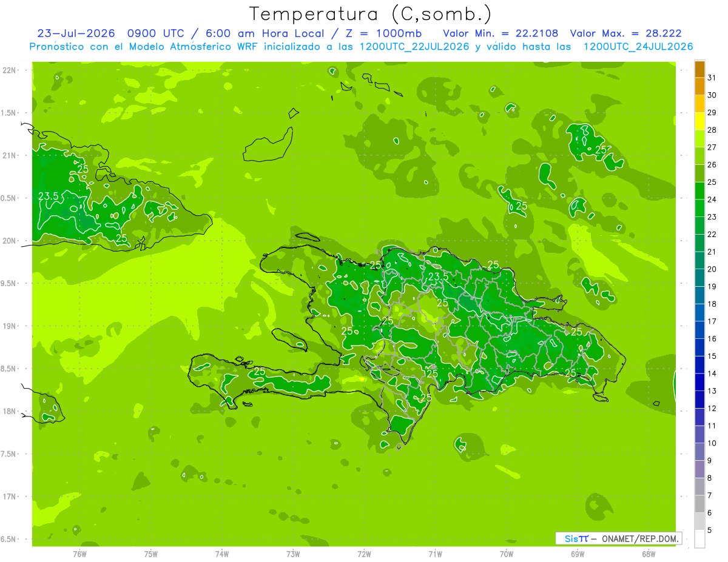The image size is (728, 562).
Task: Click the '72W' longitude label
Action: 364,554
